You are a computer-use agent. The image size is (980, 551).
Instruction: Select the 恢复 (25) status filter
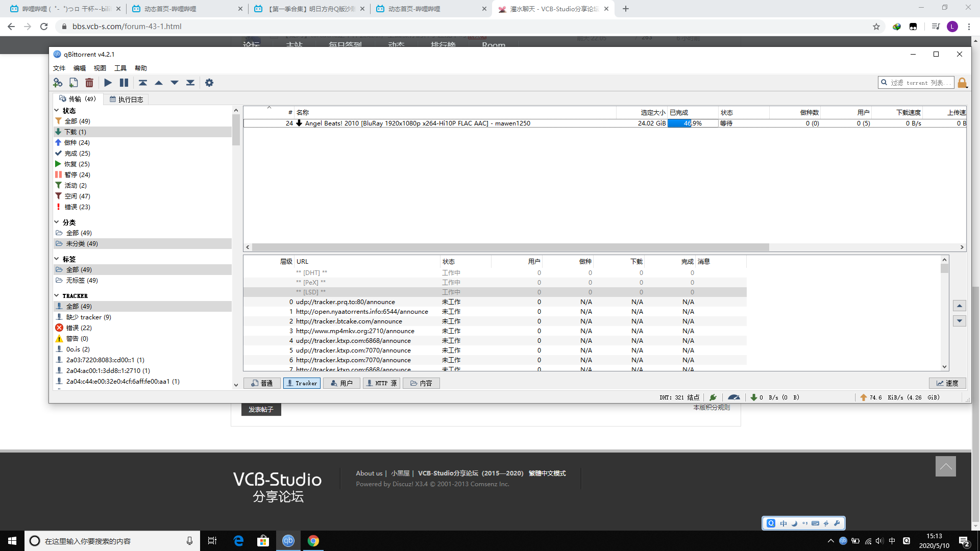[x=142, y=164]
